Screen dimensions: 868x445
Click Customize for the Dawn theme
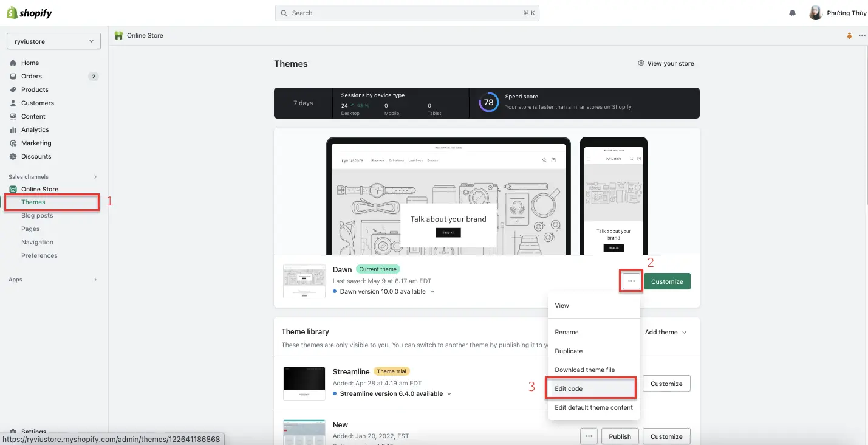666,281
